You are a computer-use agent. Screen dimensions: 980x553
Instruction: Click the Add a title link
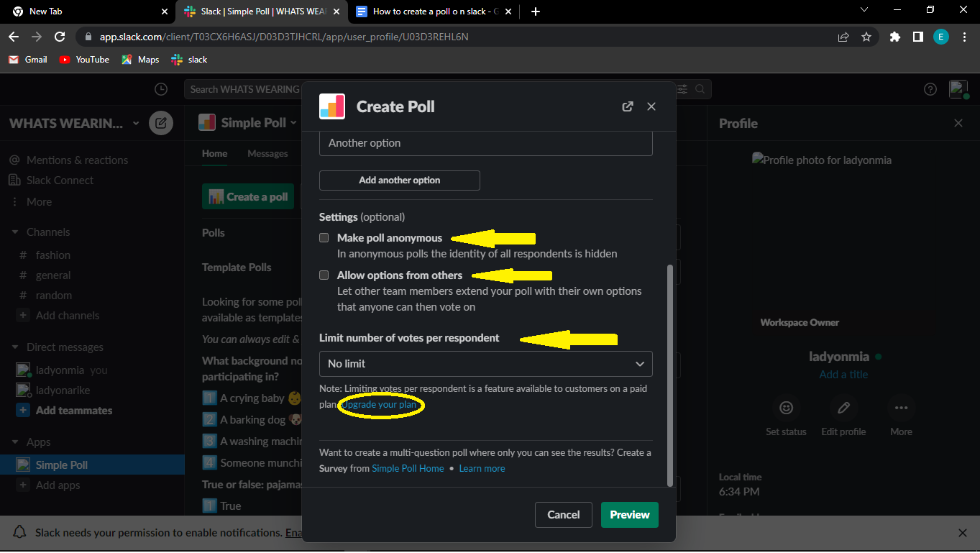pyautogui.click(x=843, y=375)
